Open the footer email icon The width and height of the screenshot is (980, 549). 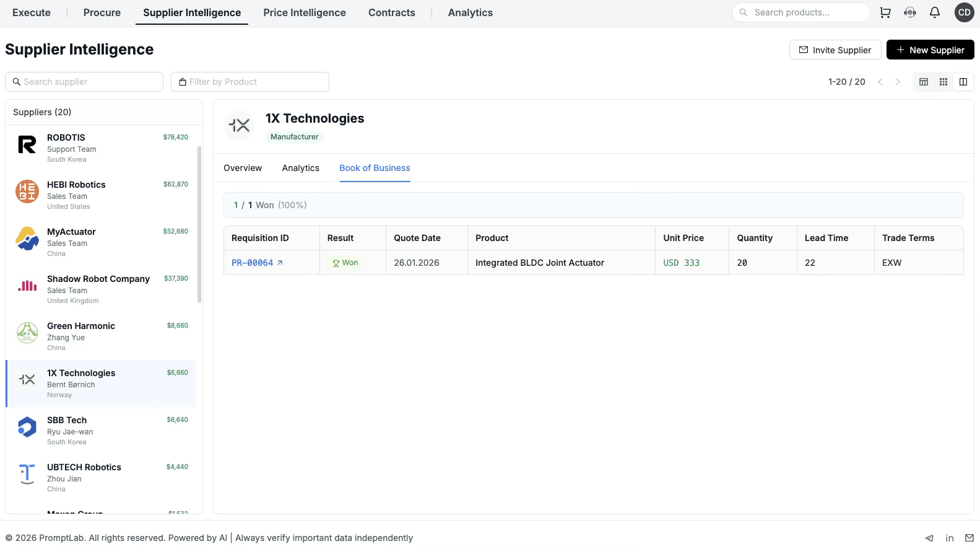tap(969, 538)
